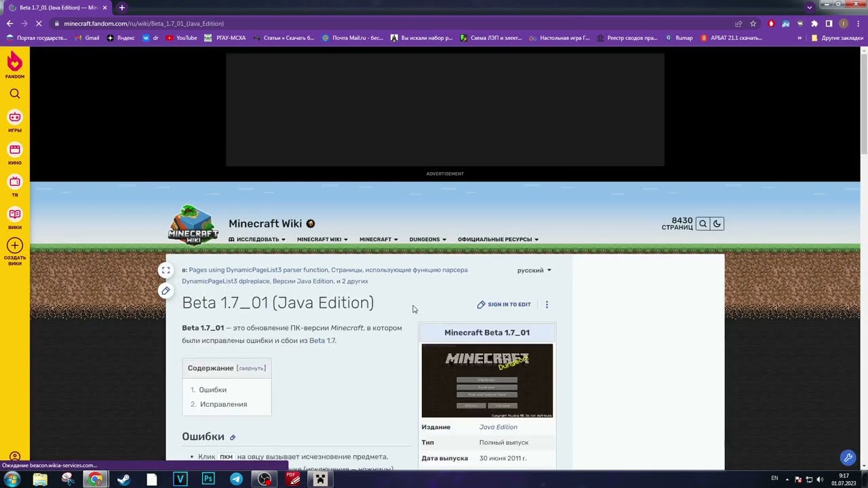
Task: Click the wiki search magnifier icon
Action: 703,224
